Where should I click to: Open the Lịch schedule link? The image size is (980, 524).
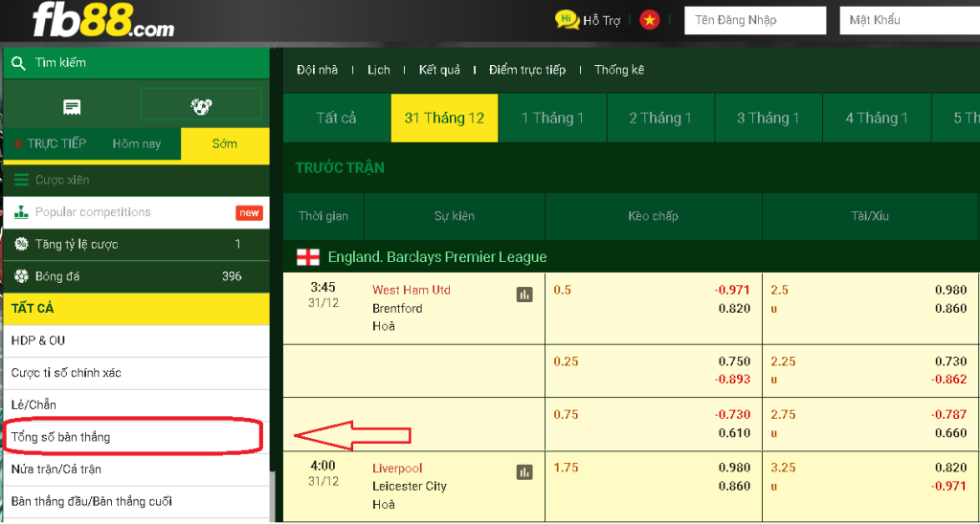(379, 70)
